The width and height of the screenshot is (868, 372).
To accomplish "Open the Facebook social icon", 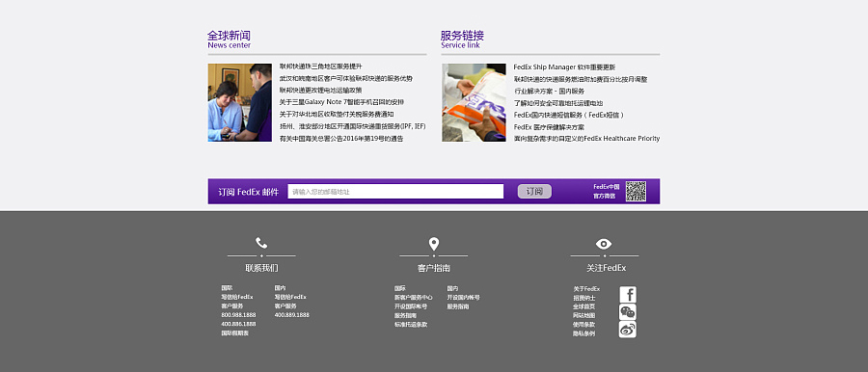I will [627, 295].
